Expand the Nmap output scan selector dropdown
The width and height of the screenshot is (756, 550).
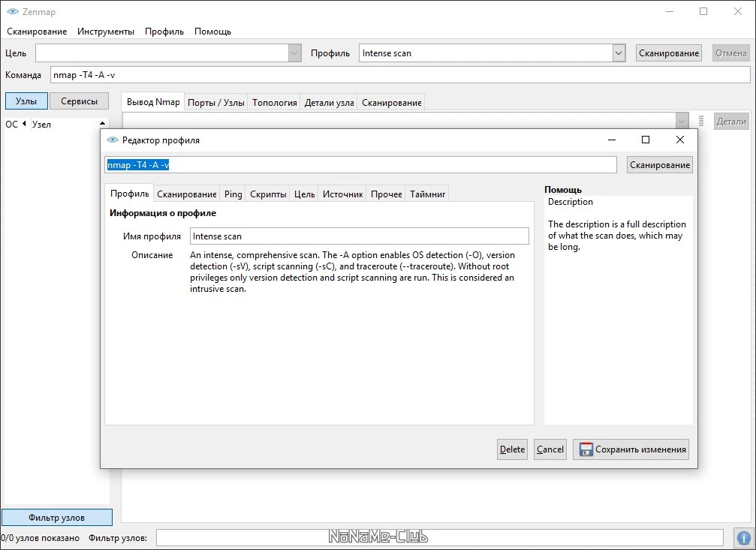point(682,121)
